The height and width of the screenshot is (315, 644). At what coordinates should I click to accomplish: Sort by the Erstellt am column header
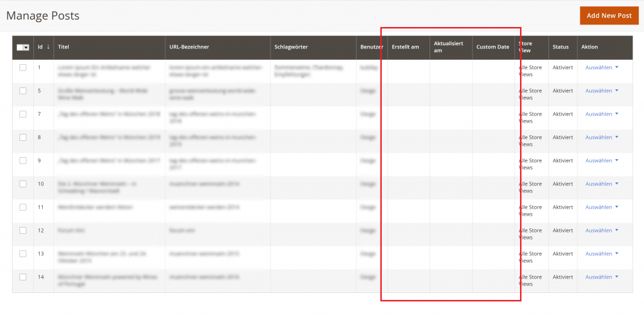409,47
